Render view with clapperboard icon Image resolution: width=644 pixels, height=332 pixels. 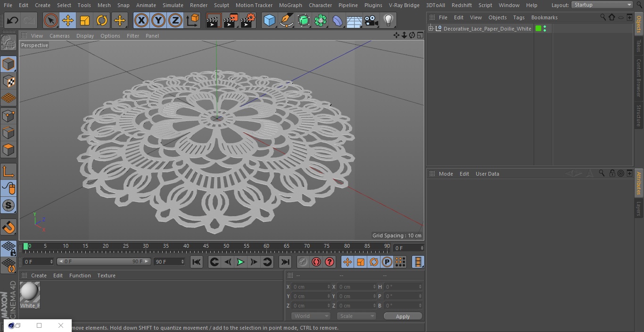click(214, 20)
